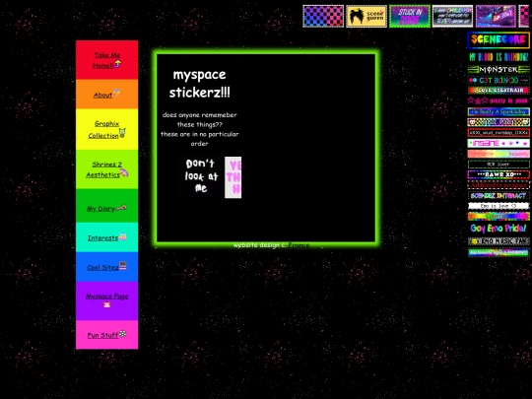Click the RGB lover blinkie
Image resolution: width=532 pixels, height=399 pixels.
[499, 165]
